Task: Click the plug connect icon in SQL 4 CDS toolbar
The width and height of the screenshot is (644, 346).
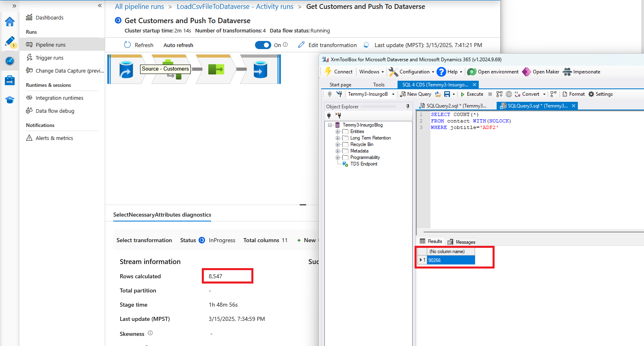Action: click(x=330, y=94)
